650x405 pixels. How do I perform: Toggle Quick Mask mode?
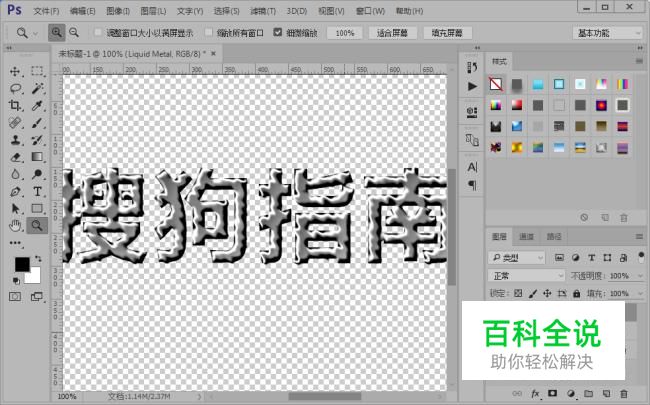15,296
